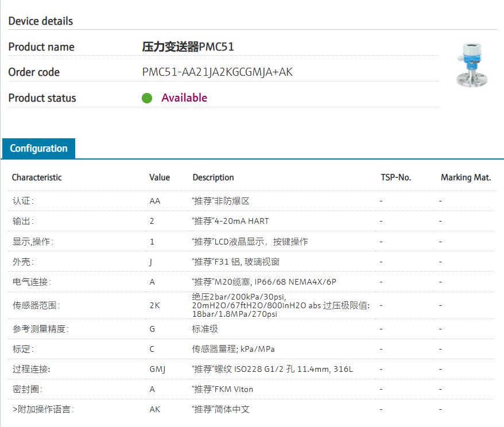
Task: Select the 输出 row with 4-20mA HART
Action: point(230,221)
